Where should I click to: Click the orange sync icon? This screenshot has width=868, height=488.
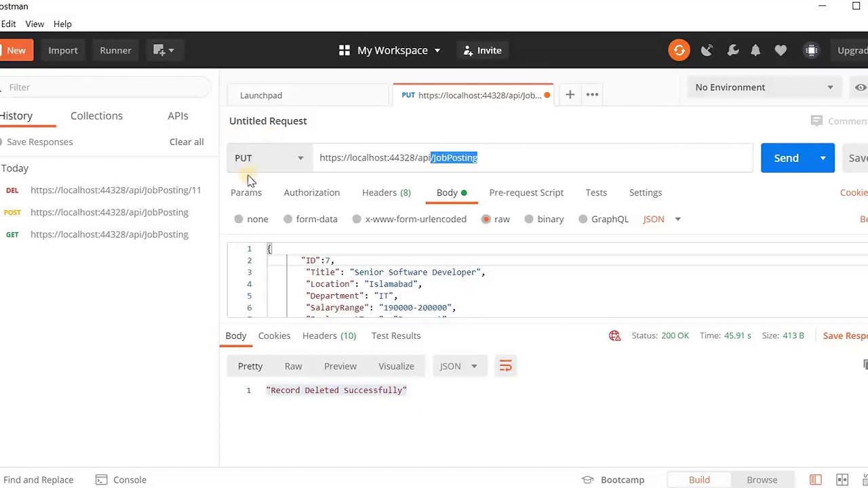coord(679,50)
